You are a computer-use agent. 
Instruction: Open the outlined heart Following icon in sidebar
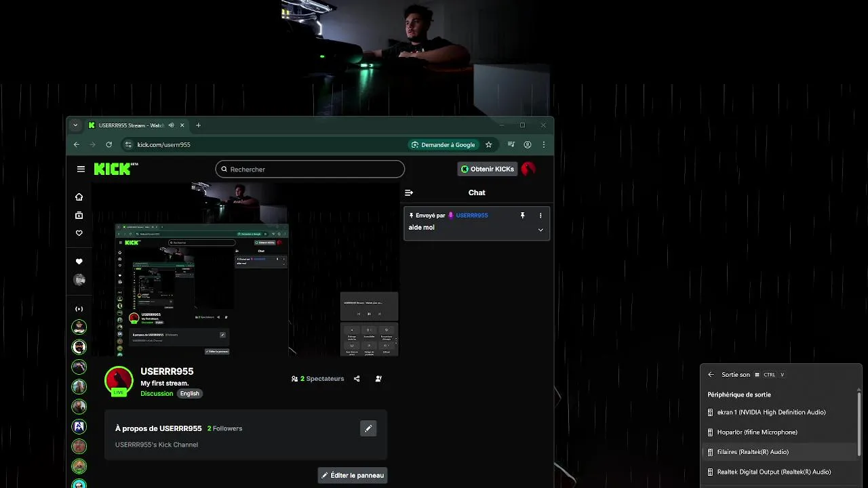tap(79, 233)
